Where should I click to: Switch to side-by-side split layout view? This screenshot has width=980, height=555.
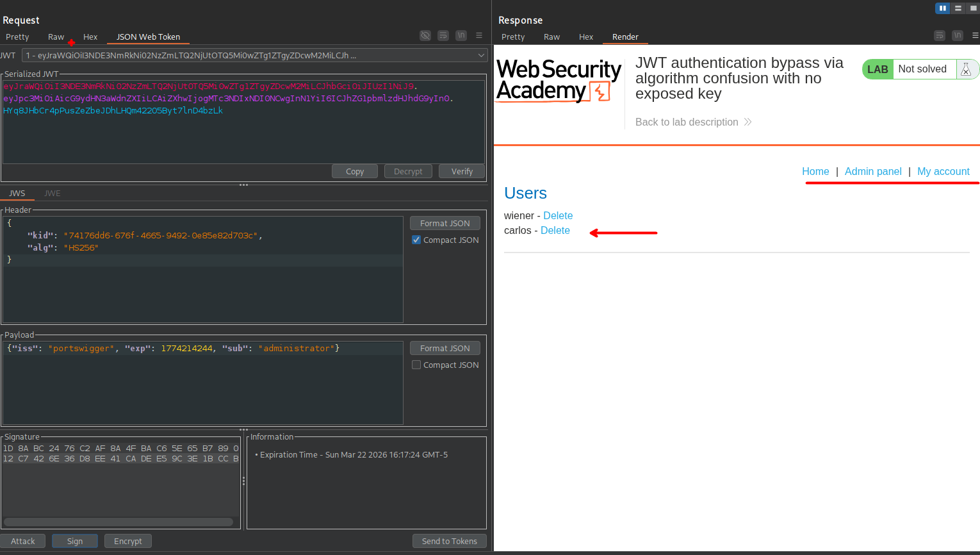942,8
